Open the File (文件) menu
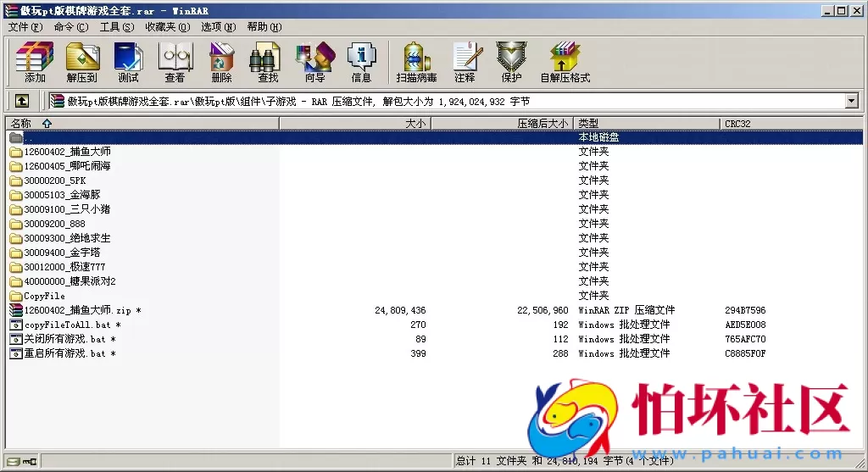This screenshot has width=868, height=472. tap(25, 26)
